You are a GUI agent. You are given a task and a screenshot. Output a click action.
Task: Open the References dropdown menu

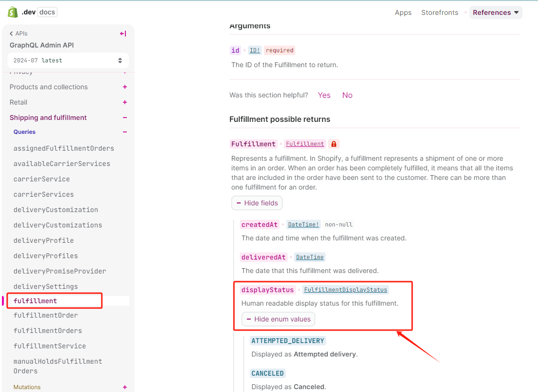(495, 12)
